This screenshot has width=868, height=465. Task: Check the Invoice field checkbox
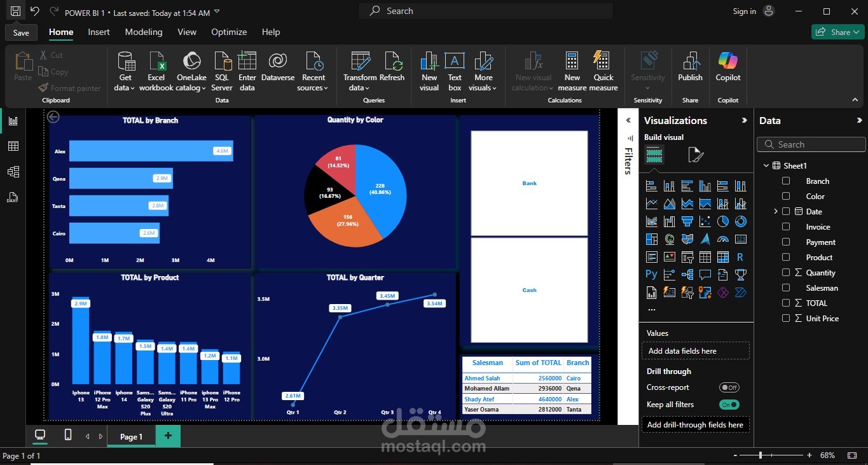[786, 227]
